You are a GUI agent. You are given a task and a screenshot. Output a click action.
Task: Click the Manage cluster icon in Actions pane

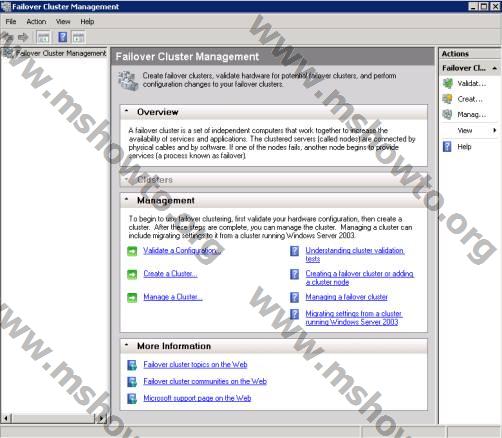pyautogui.click(x=447, y=114)
